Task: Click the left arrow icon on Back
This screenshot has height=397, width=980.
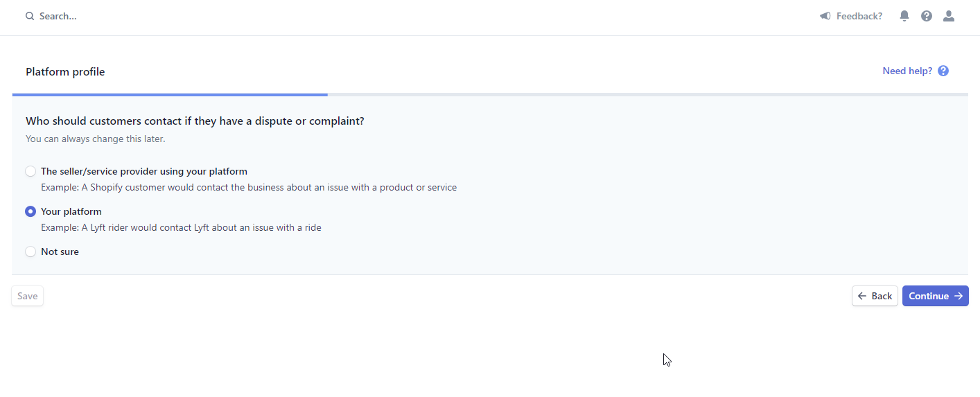Action: click(x=862, y=296)
